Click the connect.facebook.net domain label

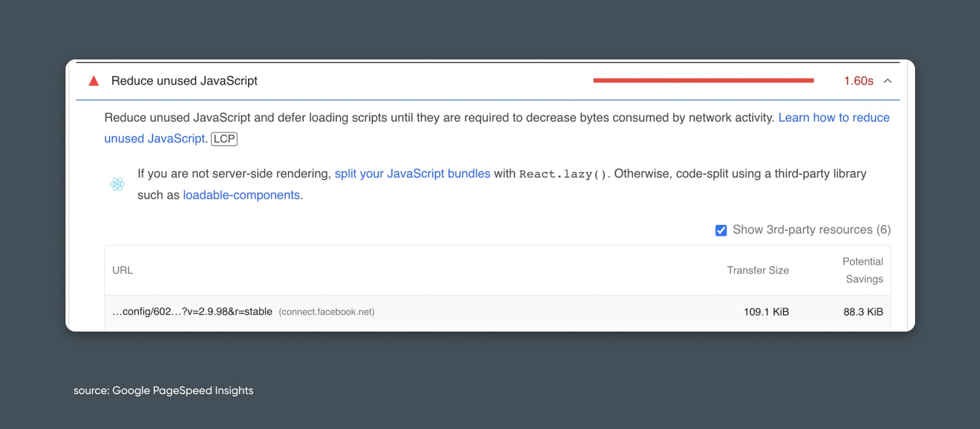click(x=326, y=312)
